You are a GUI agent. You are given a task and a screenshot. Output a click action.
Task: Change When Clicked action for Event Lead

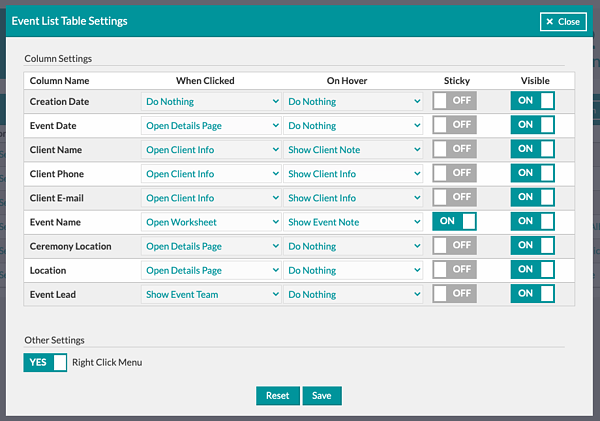point(212,294)
